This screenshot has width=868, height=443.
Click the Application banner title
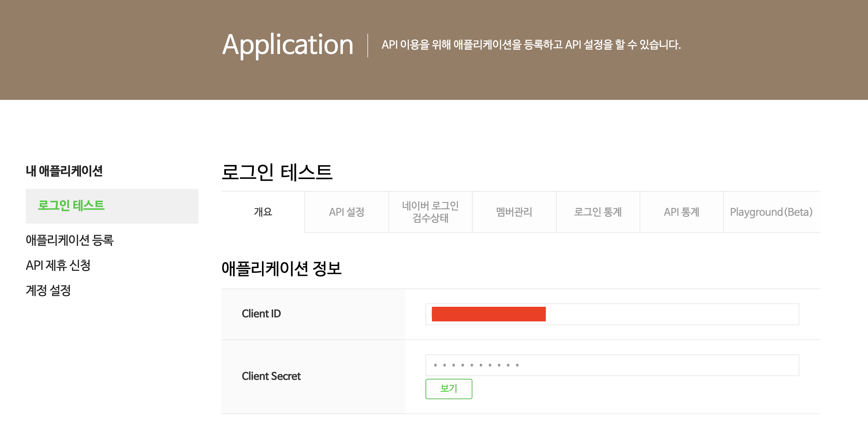tap(288, 45)
